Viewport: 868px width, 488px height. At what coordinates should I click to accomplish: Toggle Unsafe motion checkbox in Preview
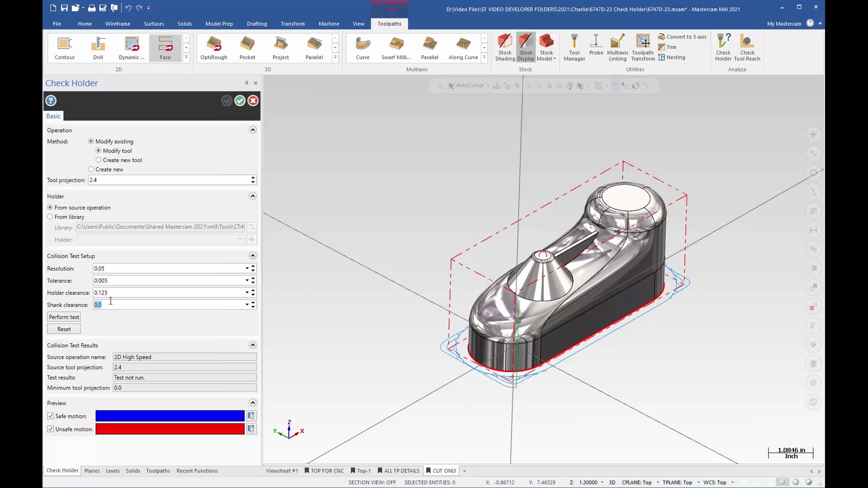[50, 429]
